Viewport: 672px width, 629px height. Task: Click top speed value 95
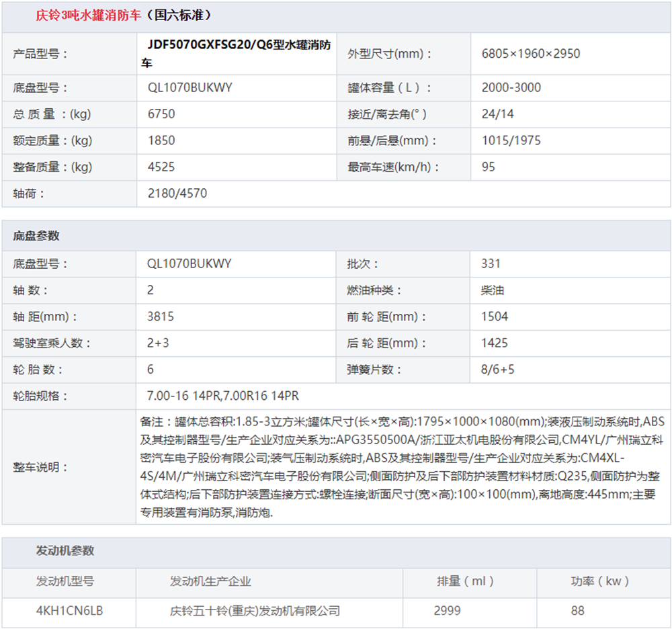pyautogui.click(x=488, y=167)
